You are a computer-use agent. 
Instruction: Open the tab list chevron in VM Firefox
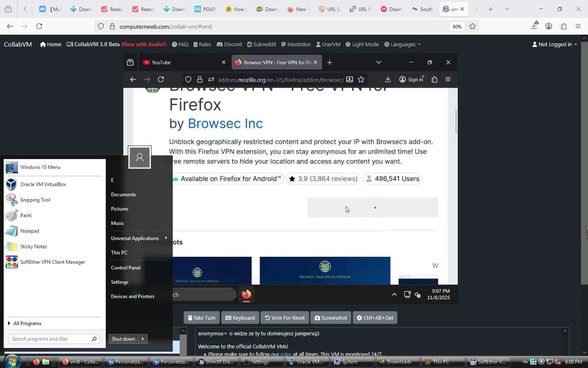coord(379,62)
